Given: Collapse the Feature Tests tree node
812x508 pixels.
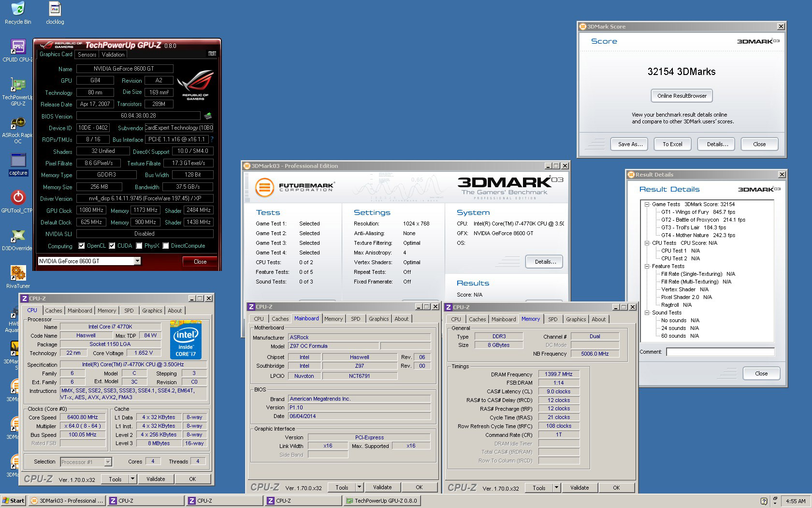Looking at the screenshot, I should tap(647, 266).
